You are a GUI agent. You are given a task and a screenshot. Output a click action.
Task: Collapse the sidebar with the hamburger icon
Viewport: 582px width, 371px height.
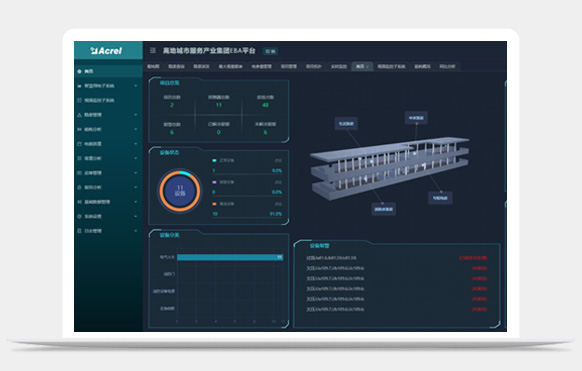[153, 50]
